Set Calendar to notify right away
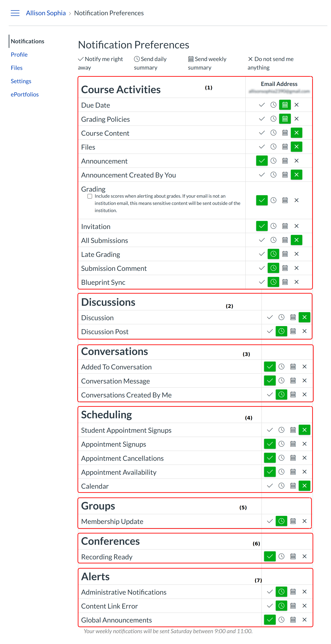331x644 pixels. [270, 486]
